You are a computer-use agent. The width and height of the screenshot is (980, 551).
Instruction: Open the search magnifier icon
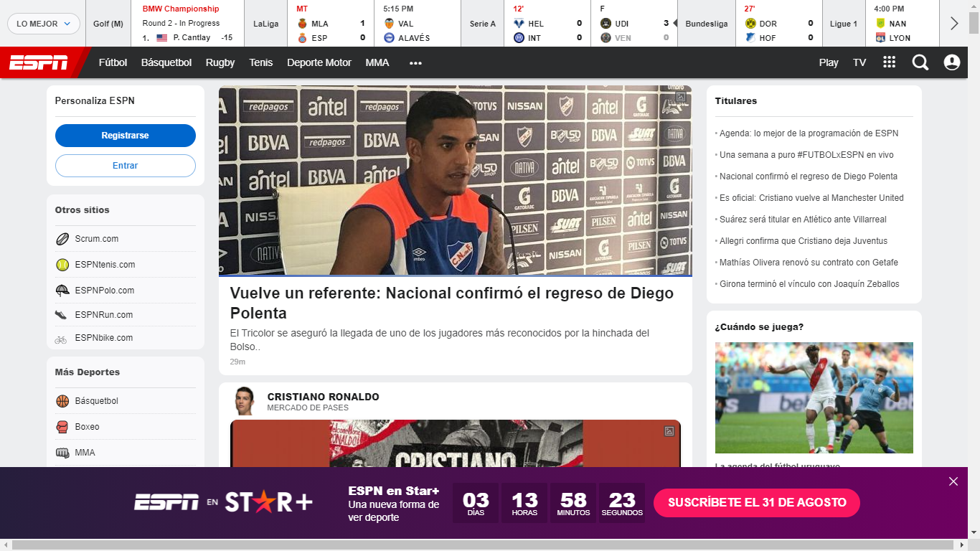920,62
